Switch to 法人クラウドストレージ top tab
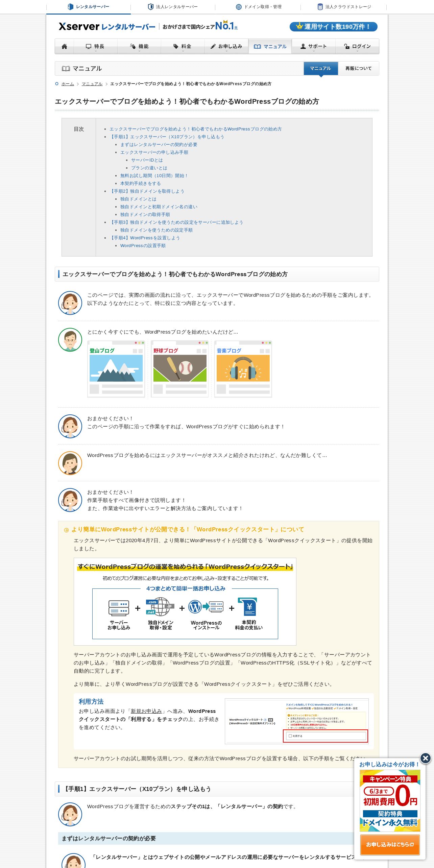The image size is (434, 868). point(344,7)
